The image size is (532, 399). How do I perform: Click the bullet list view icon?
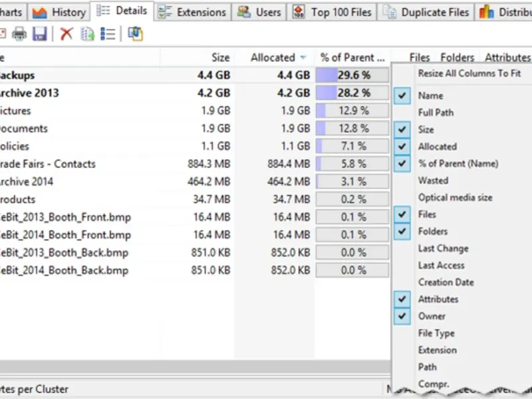click(x=108, y=34)
